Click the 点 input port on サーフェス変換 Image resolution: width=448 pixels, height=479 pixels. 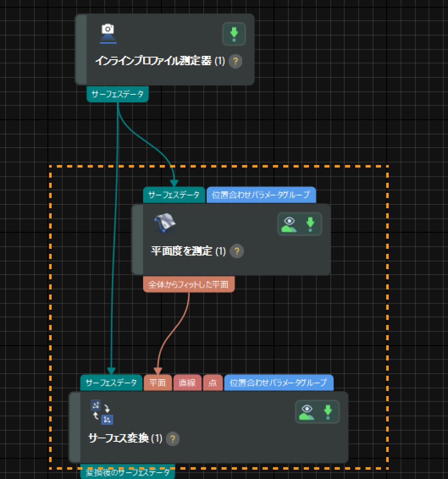tap(213, 383)
